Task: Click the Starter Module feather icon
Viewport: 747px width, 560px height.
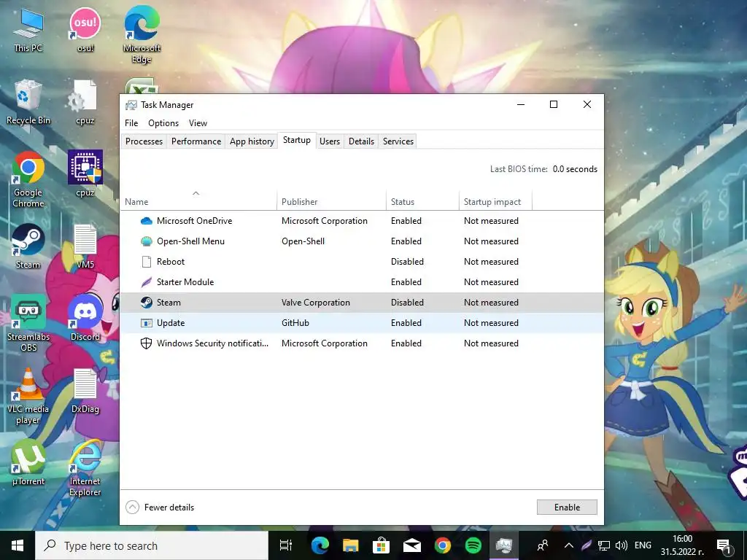Action: point(146,282)
